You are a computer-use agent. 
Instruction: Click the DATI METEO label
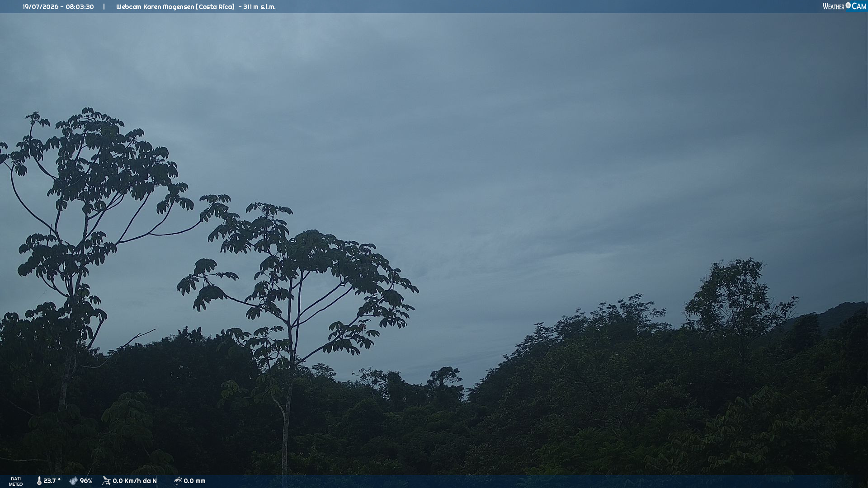pyautogui.click(x=16, y=482)
